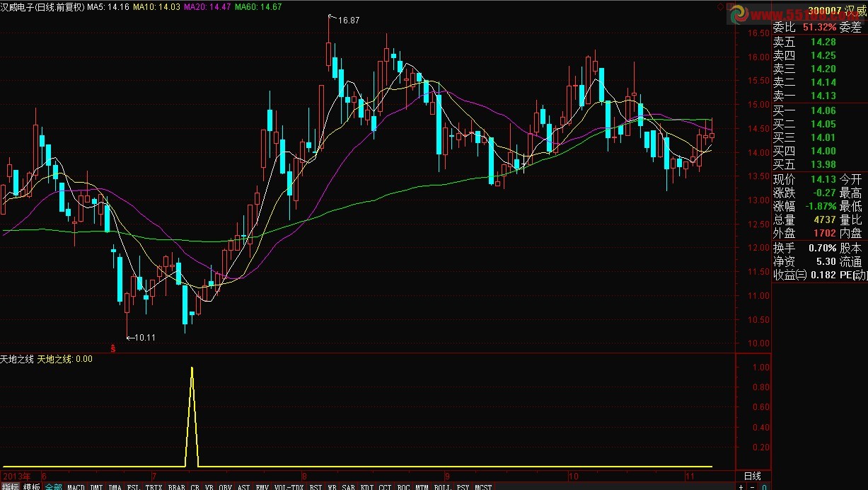The height and width of the screenshot is (490, 868).
Task: Click the 16.87 high price marker
Action: 348,21
